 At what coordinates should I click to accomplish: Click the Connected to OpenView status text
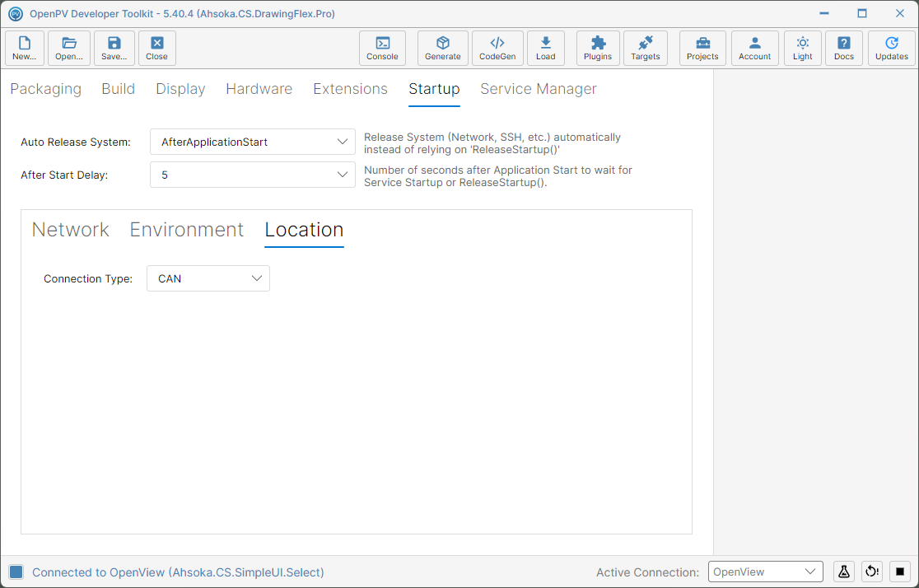pyautogui.click(x=178, y=572)
